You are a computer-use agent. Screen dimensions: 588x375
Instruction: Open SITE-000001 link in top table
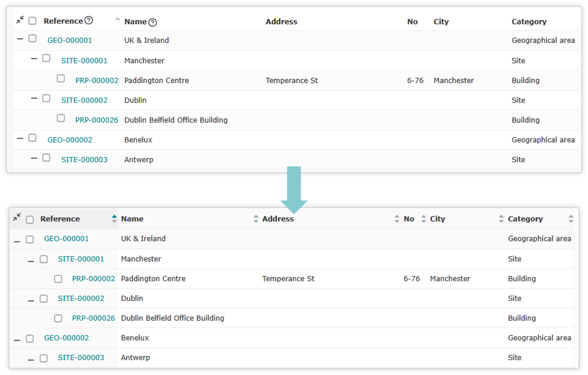click(85, 61)
